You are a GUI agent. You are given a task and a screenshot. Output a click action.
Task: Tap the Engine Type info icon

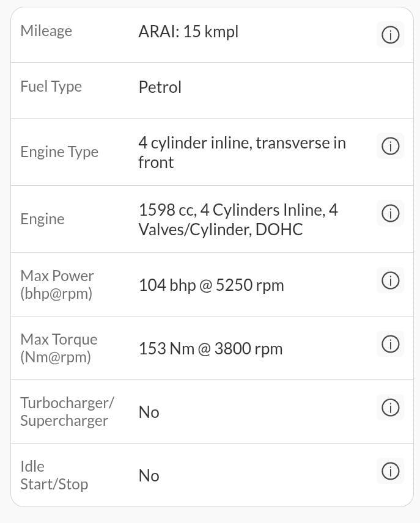(x=390, y=146)
